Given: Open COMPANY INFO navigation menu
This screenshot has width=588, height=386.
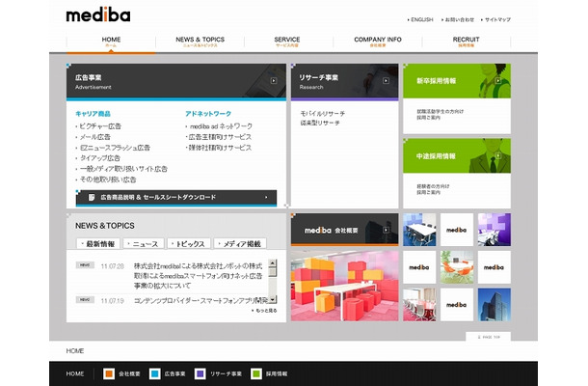Looking at the screenshot, I should 378,41.
